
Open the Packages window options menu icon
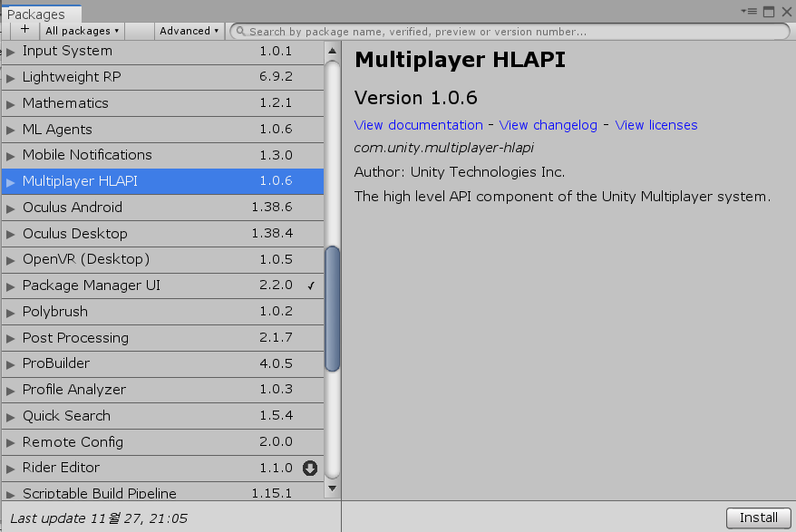(x=748, y=11)
